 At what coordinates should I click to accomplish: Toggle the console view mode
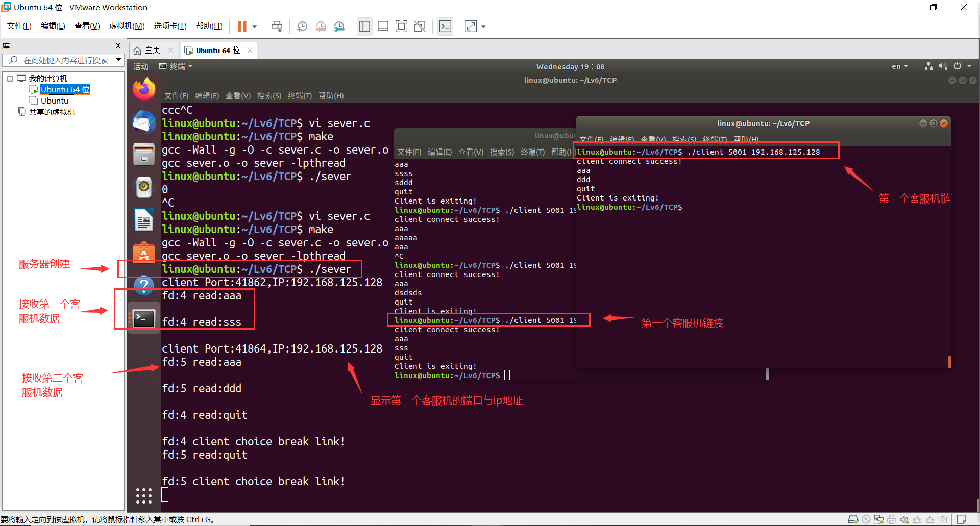pyautogui.click(x=445, y=26)
